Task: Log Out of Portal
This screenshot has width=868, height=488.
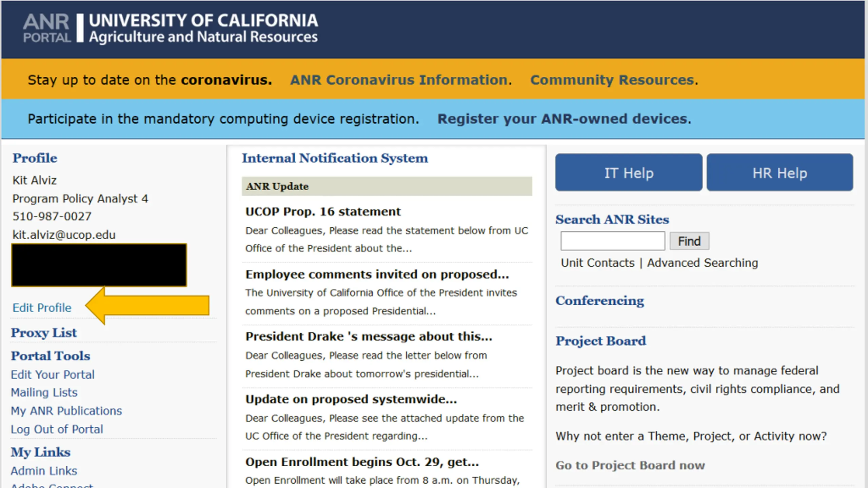Action: point(57,429)
